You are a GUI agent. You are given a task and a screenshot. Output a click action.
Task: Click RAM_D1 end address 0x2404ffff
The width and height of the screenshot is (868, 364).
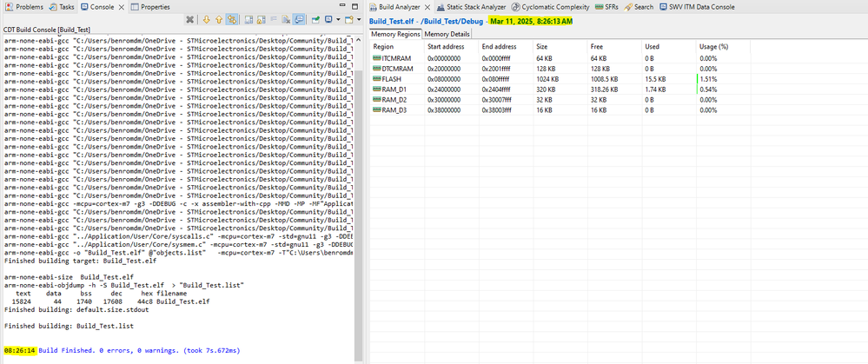pyautogui.click(x=496, y=89)
